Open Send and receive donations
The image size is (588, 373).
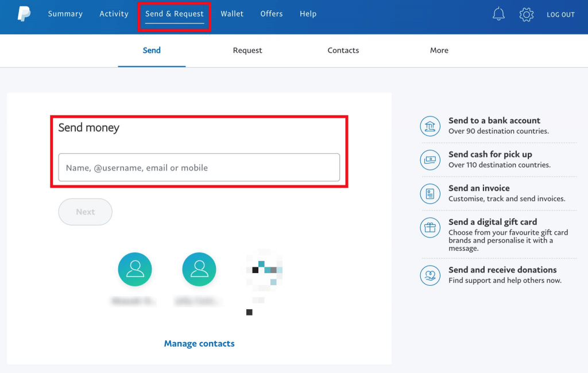[x=502, y=270]
